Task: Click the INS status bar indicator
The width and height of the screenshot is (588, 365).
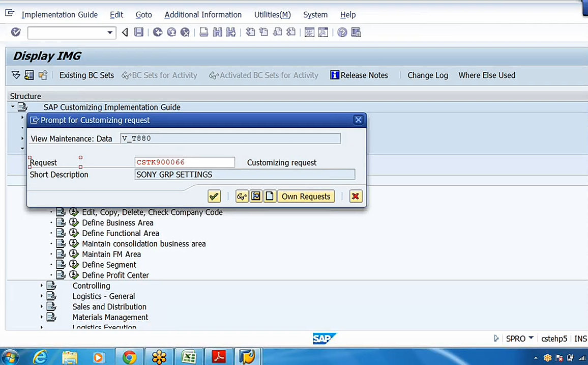Action: pyautogui.click(x=580, y=339)
